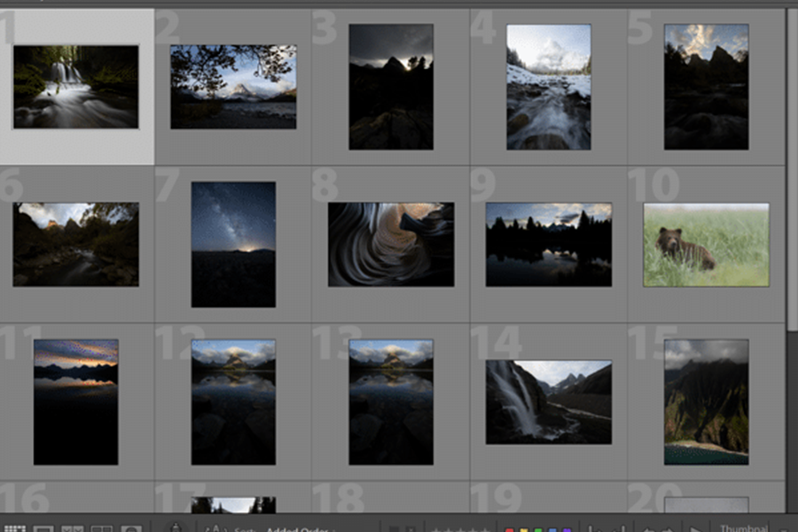Select the Milky Way night sky thumbnail
798x532 pixels.
click(233, 244)
